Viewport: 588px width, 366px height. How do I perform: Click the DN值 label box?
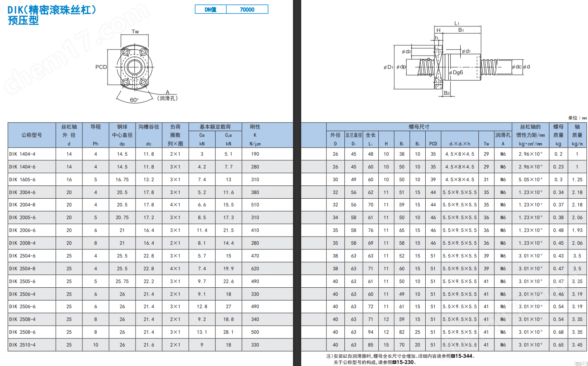click(211, 9)
